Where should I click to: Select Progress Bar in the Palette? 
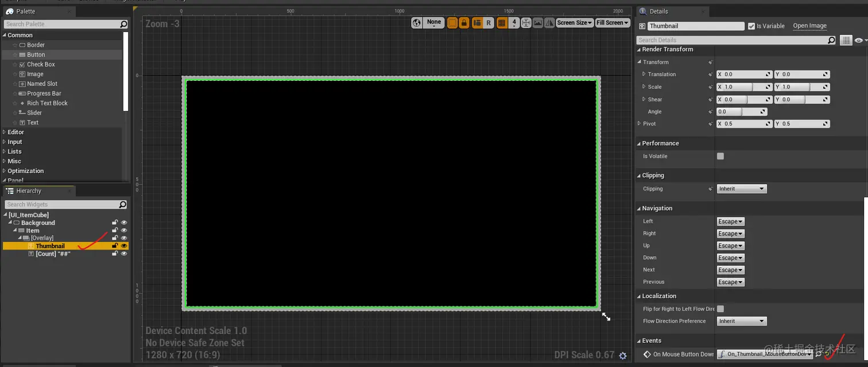(61, 93)
